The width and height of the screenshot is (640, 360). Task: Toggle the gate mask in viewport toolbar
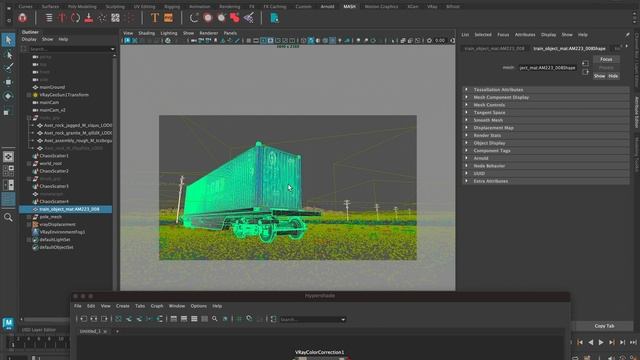[x=270, y=40]
